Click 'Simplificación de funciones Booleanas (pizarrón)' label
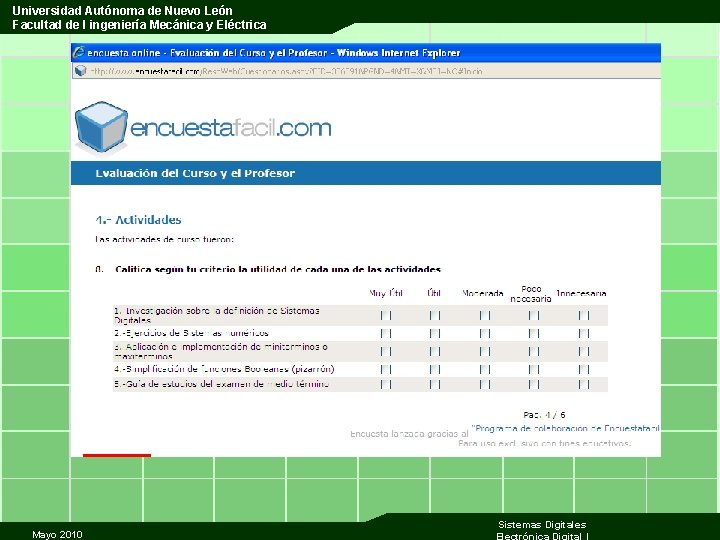720x540 pixels. (x=224, y=369)
